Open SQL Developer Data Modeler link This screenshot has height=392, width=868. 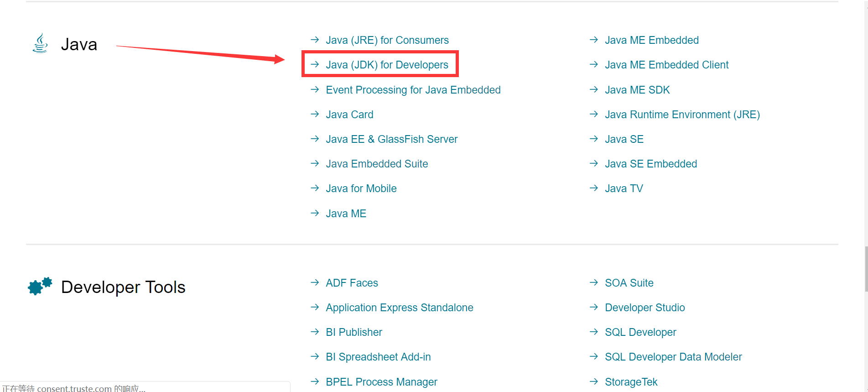tap(673, 357)
